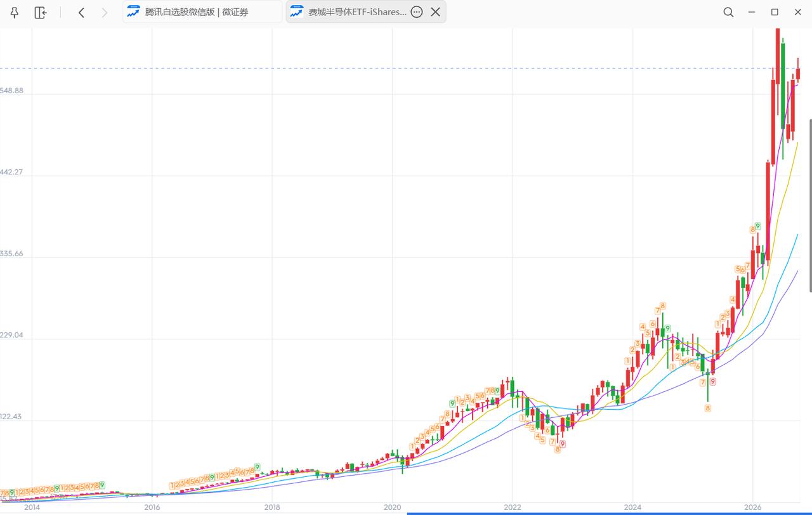Click the 2022 year label on the time axis
The height and width of the screenshot is (515, 812).
coord(513,507)
